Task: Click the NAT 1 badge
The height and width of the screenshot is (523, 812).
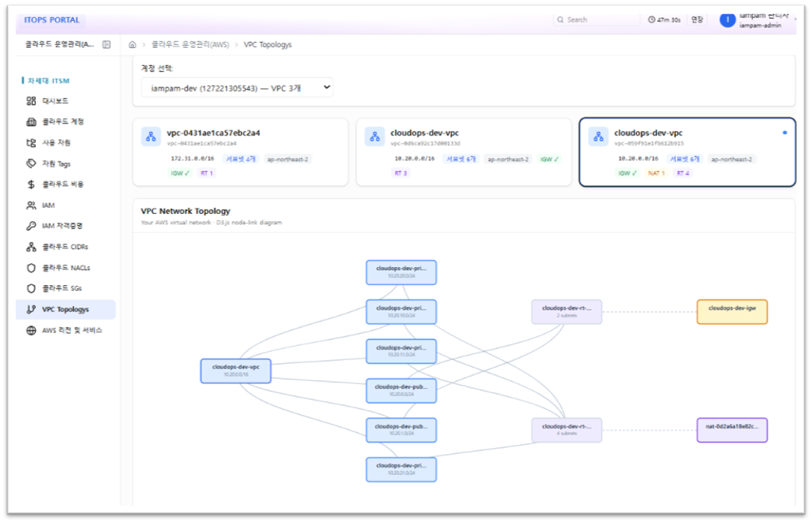Action: point(656,173)
